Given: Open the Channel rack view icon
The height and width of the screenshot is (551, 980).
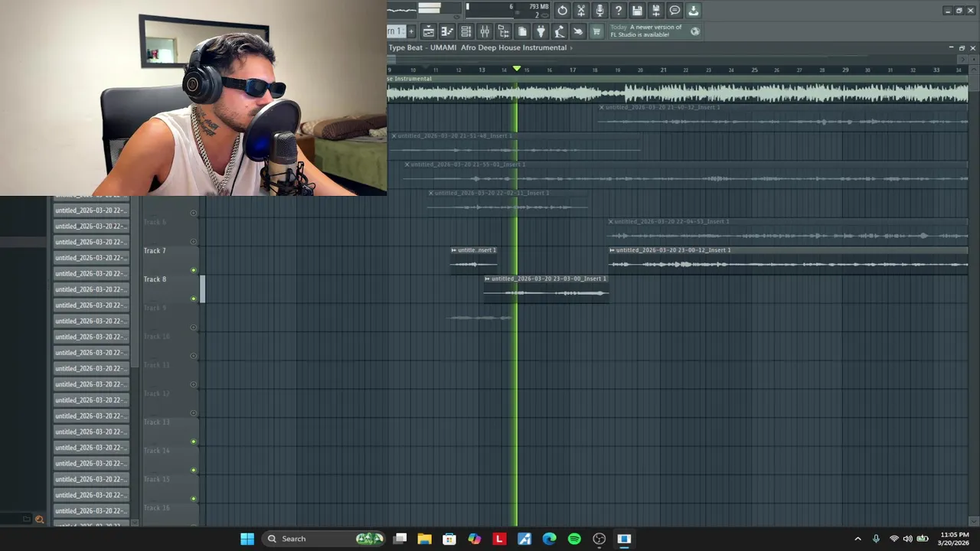Looking at the screenshot, I should tap(465, 31).
